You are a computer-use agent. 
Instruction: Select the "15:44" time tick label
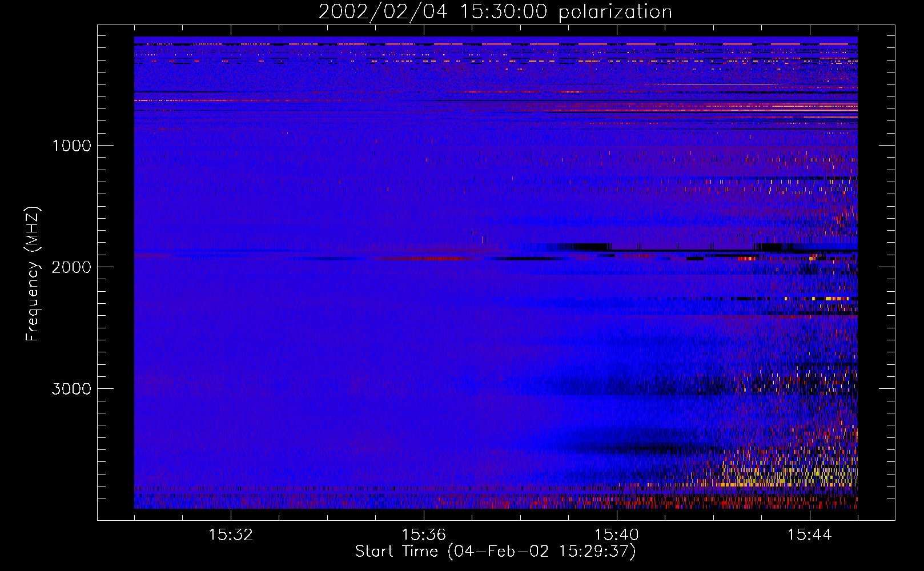(x=810, y=535)
